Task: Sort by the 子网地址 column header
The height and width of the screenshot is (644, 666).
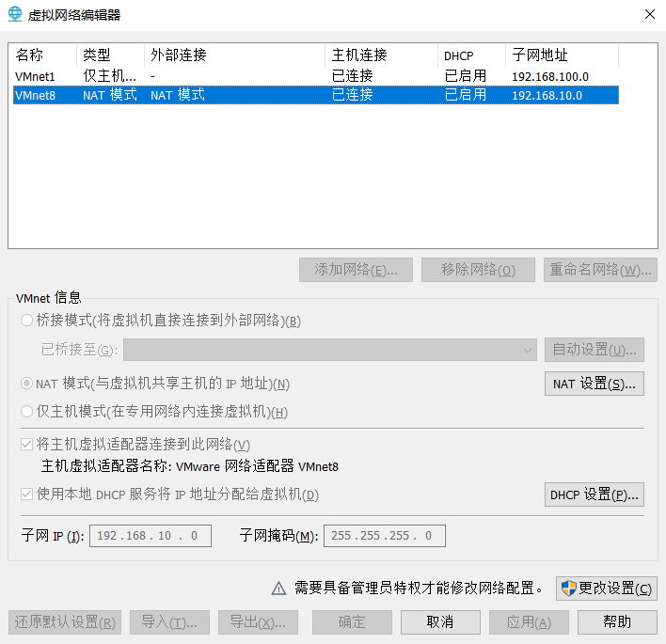Action: (x=561, y=55)
